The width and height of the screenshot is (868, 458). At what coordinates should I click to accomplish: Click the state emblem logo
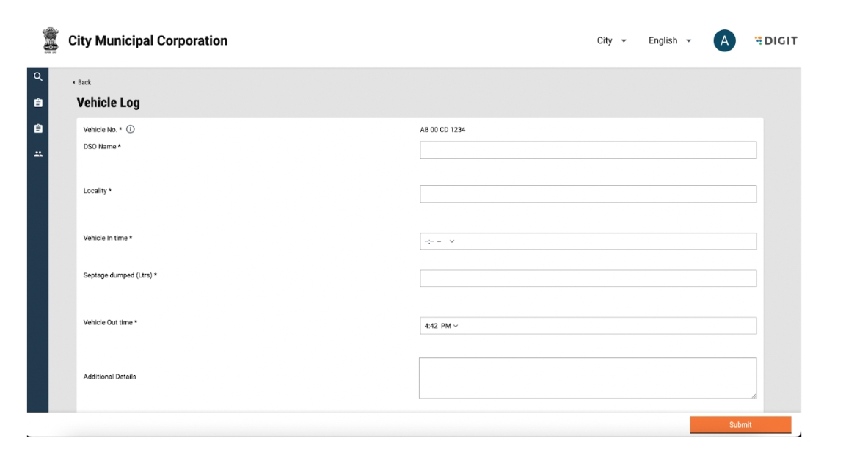click(x=51, y=40)
